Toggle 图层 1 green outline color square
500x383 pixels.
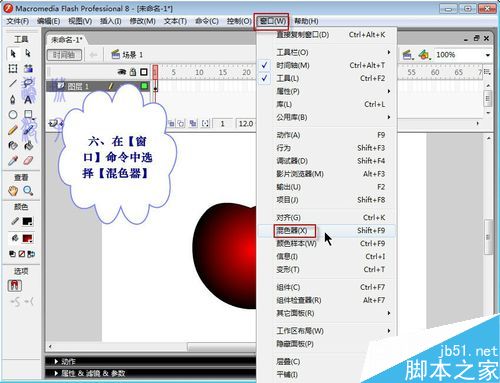pyautogui.click(x=144, y=86)
